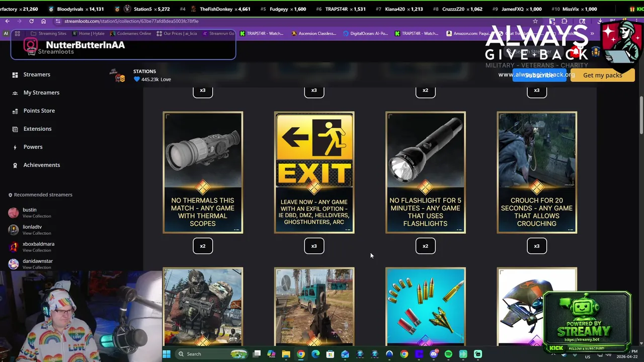Screen dimensions: 644x362
Task: Click the STATIONS channel name
Action: pos(144,71)
